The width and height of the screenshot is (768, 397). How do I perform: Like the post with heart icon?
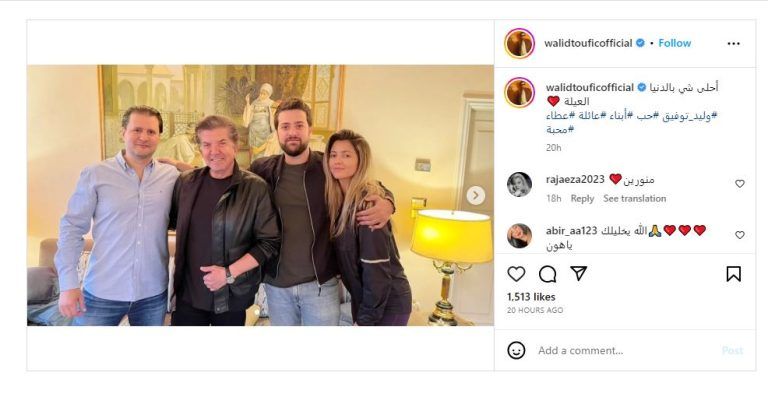tap(516, 274)
